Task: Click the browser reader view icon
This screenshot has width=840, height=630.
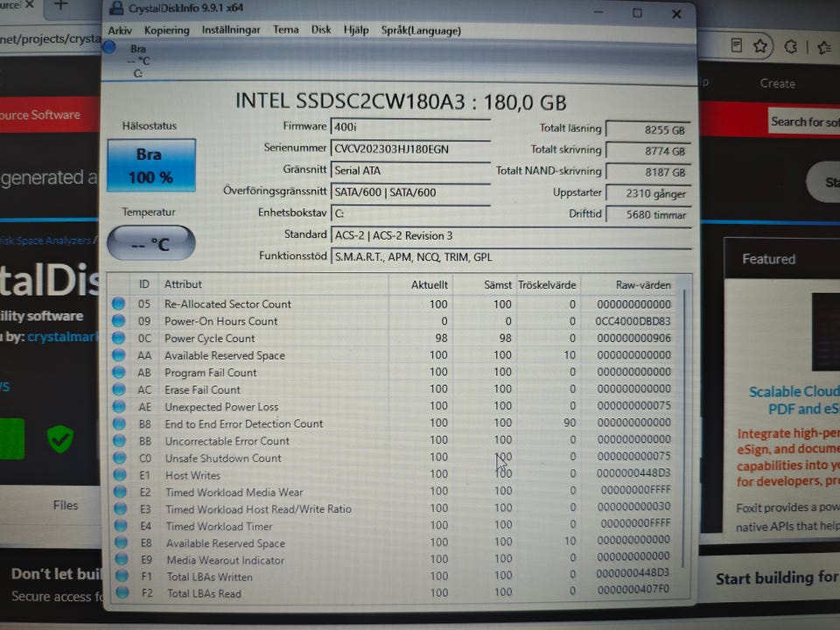Action: pyautogui.click(x=737, y=45)
